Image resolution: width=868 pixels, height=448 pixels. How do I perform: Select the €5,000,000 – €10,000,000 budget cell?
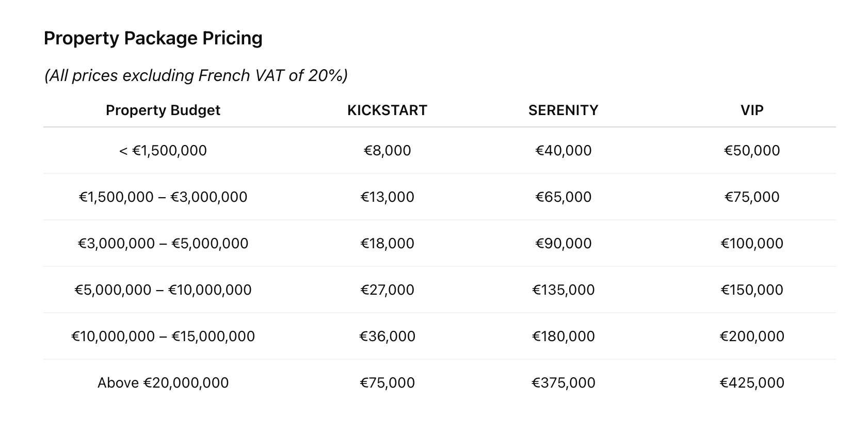[x=163, y=290]
